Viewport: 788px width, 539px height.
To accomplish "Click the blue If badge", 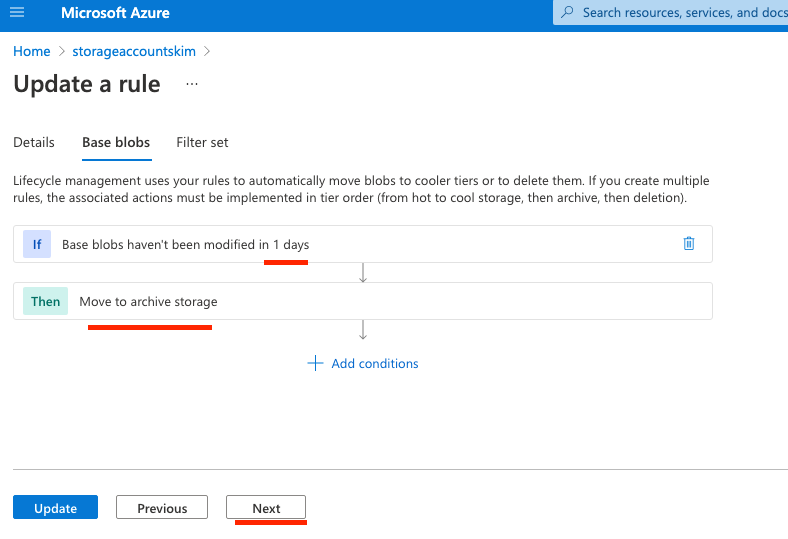I will (37, 244).
